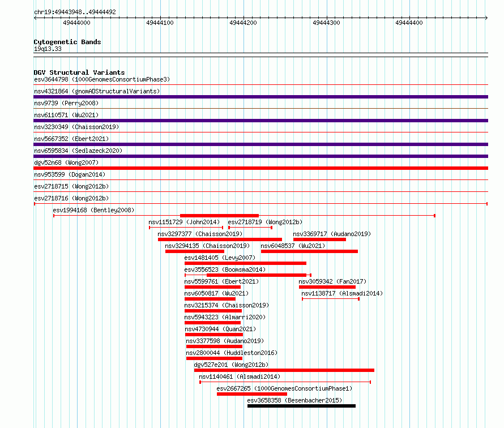Click the 49444000 ruler position
504x428 pixels.
tap(77, 23)
